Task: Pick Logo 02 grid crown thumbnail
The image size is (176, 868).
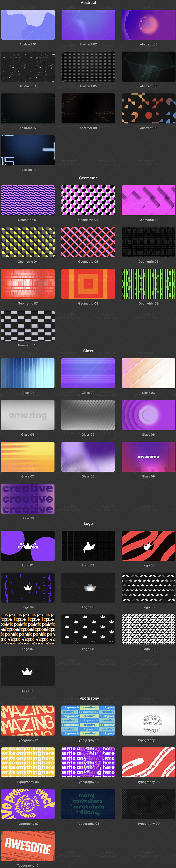Action: [88, 546]
